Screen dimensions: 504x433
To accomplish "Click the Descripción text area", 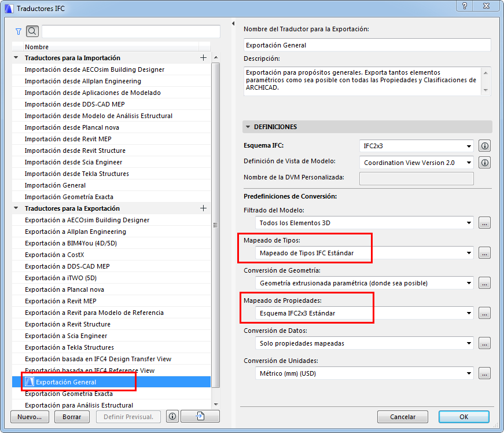I will pyautogui.click(x=363, y=81).
